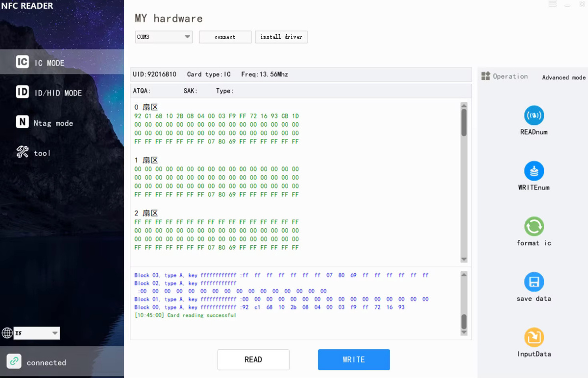Click the connect button
588x378 pixels.
[x=225, y=37]
